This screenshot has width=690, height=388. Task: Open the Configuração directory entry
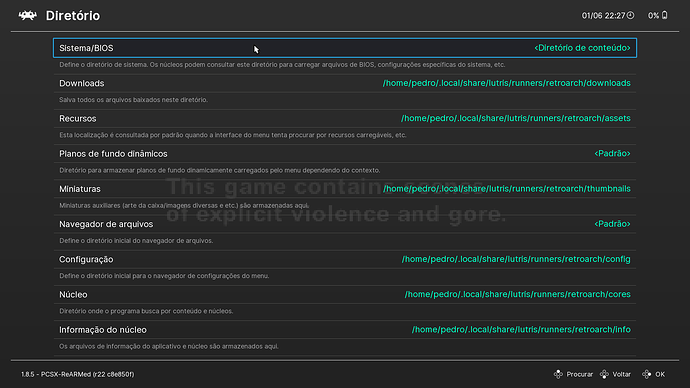coord(345,259)
